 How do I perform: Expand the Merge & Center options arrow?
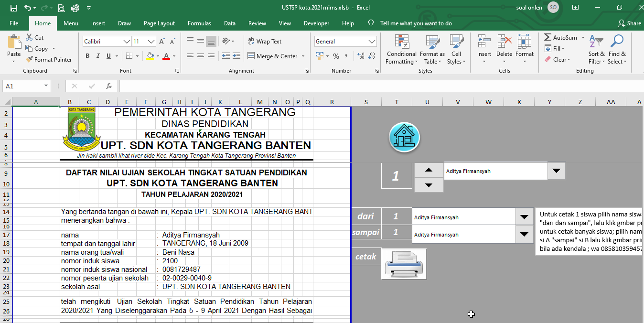[303, 56]
